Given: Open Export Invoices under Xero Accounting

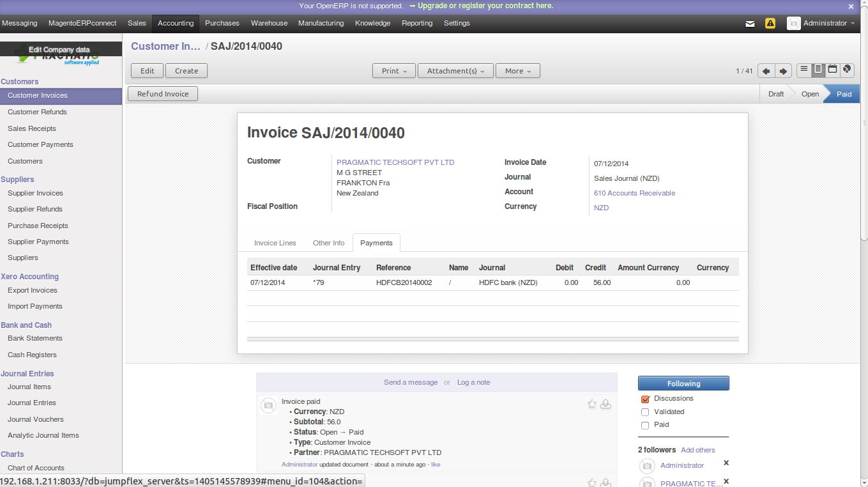Looking at the screenshot, I should [x=33, y=290].
